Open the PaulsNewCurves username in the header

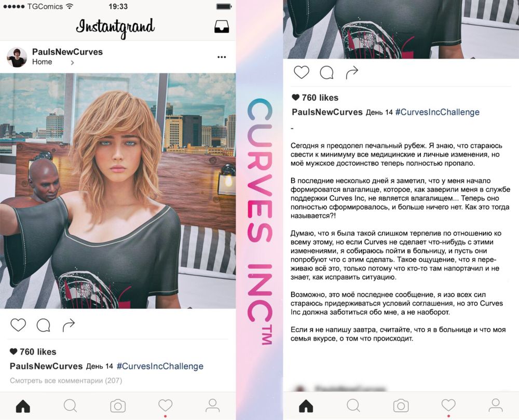click(x=67, y=52)
